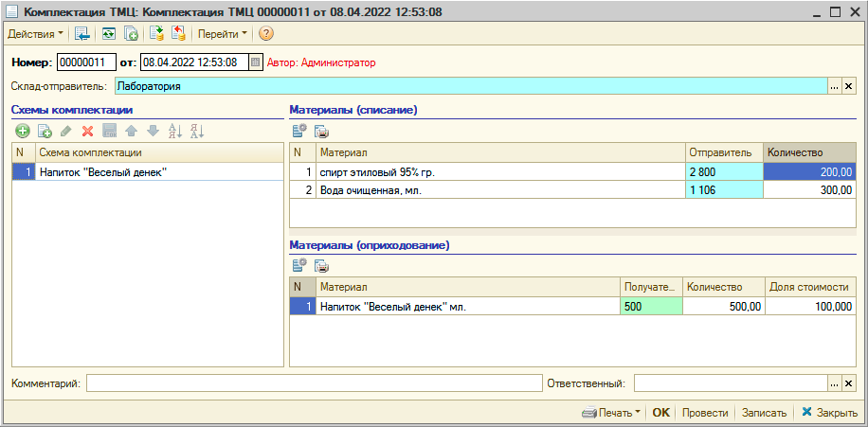
Task: Add new row in Схемы комплектации
Action: (x=22, y=132)
